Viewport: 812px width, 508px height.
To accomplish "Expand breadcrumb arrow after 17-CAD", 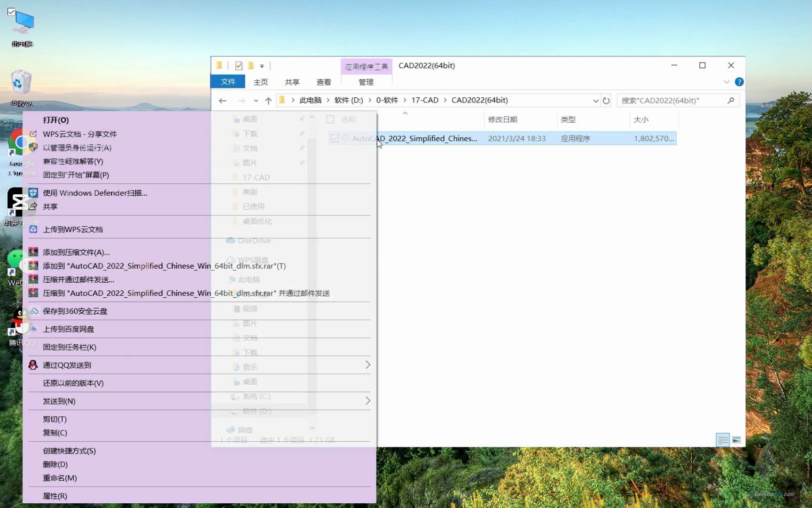I will [x=445, y=100].
